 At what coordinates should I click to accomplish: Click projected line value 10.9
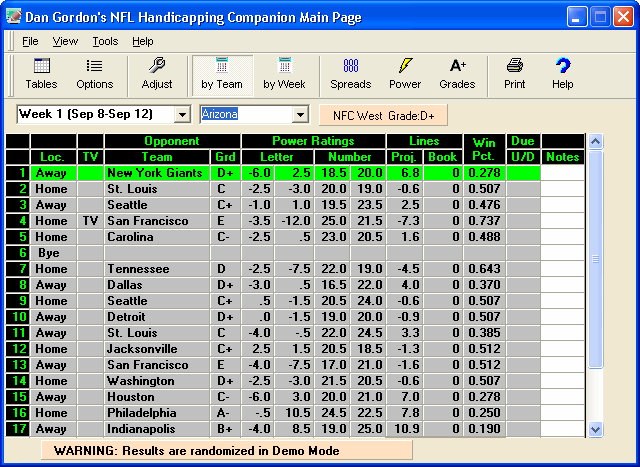(404, 429)
